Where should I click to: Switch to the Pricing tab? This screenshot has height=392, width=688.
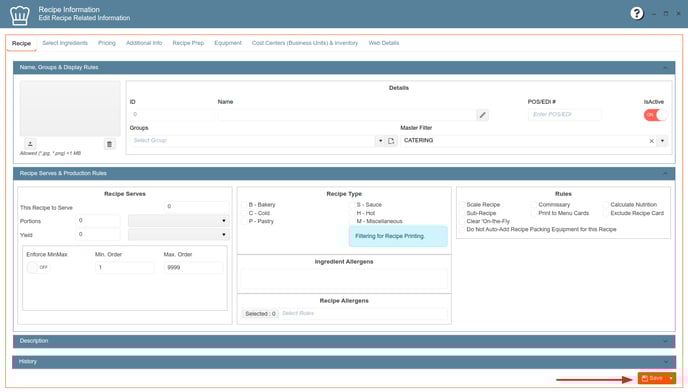pos(107,43)
